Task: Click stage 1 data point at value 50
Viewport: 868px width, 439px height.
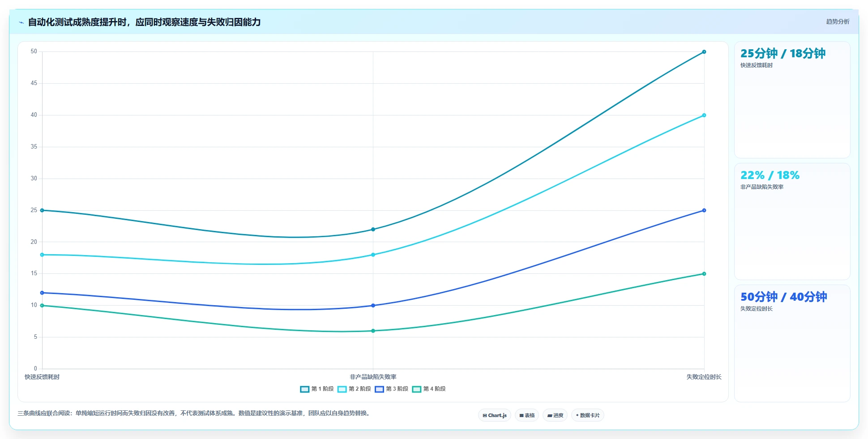Action: 704,52
